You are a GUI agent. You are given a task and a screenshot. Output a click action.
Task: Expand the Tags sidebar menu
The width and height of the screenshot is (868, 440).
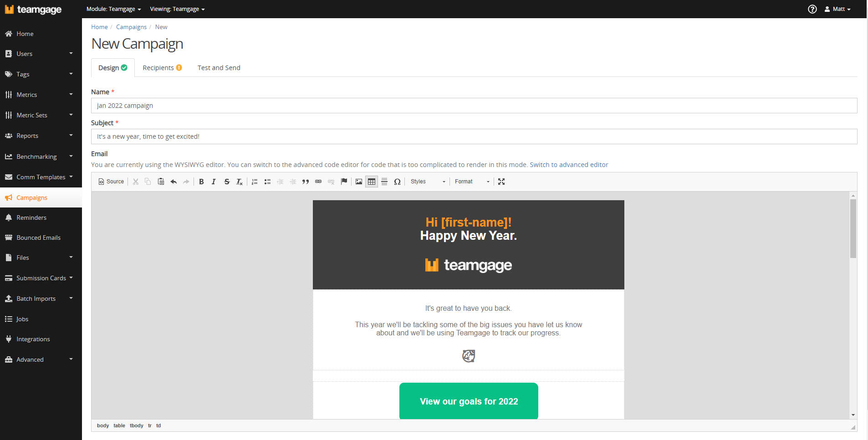41,74
